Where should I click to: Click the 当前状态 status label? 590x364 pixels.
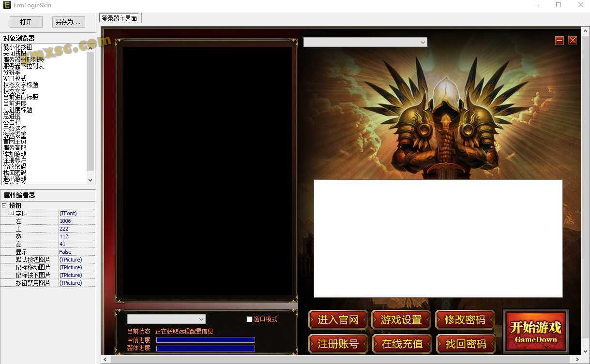pyautogui.click(x=139, y=332)
